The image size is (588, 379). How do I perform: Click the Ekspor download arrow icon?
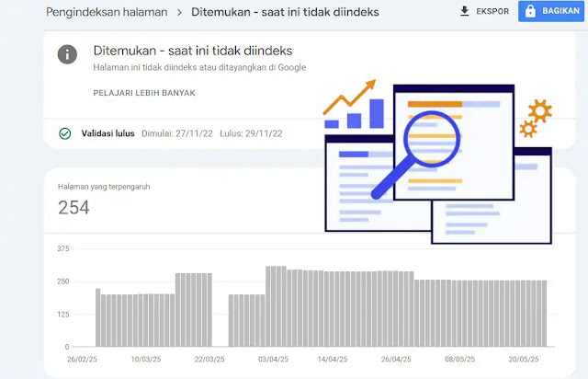point(464,12)
